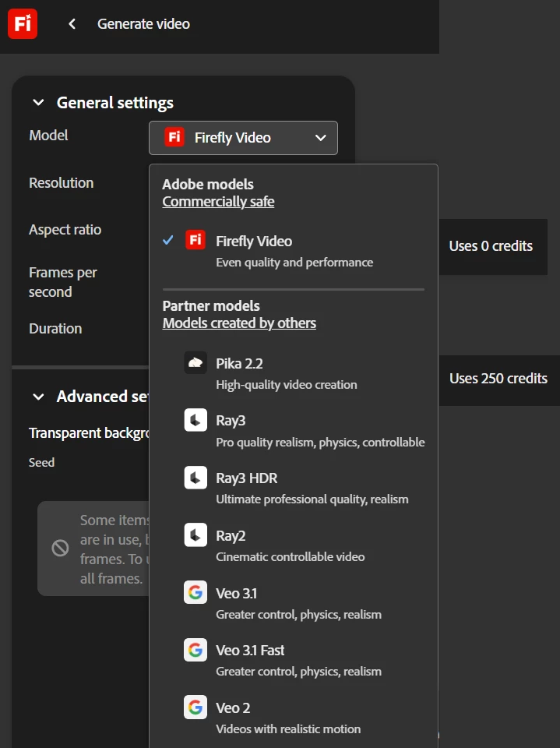Go back using the left chevron arrow
Screen dimensions: 560x748
click(x=72, y=24)
